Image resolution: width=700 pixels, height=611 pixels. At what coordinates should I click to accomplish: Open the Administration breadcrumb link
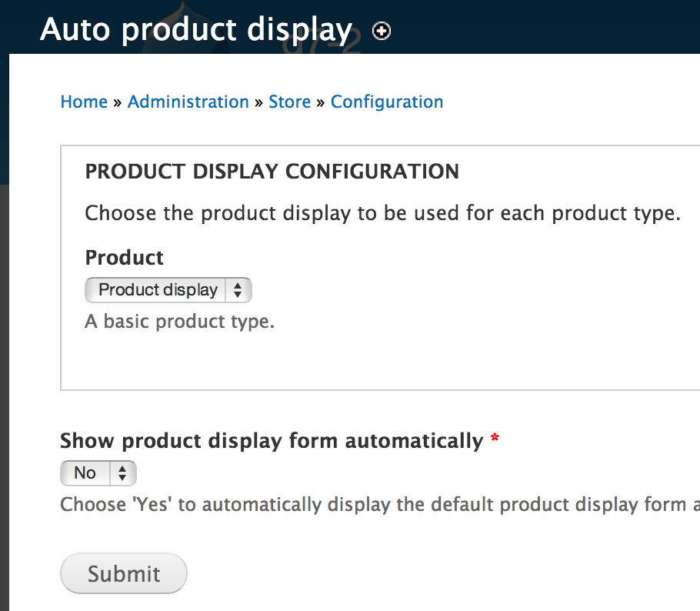pos(188,102)
